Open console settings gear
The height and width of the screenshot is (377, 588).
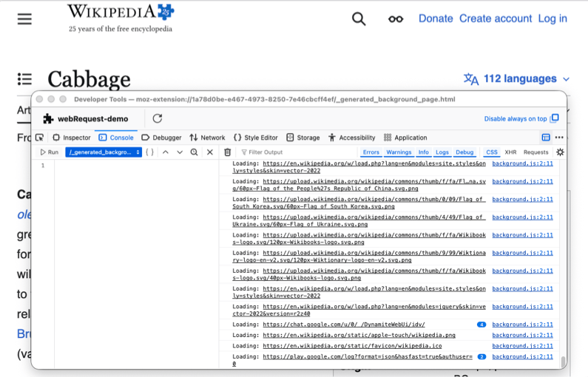pyautogui.click(x=560, y=152)
